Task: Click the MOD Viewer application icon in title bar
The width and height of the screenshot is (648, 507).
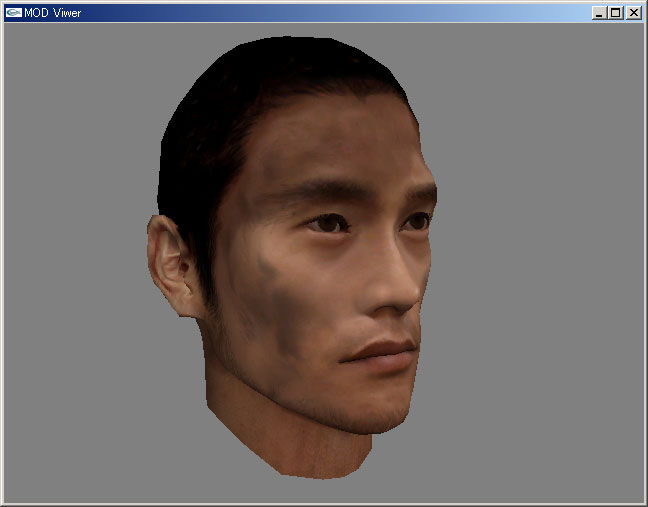Action: [x=13, y=13]
